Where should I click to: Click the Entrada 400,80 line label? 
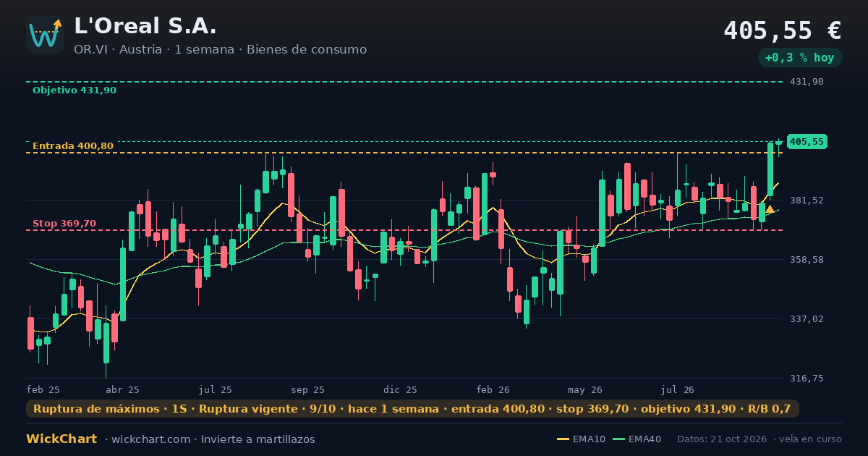(x=73, y=146)
